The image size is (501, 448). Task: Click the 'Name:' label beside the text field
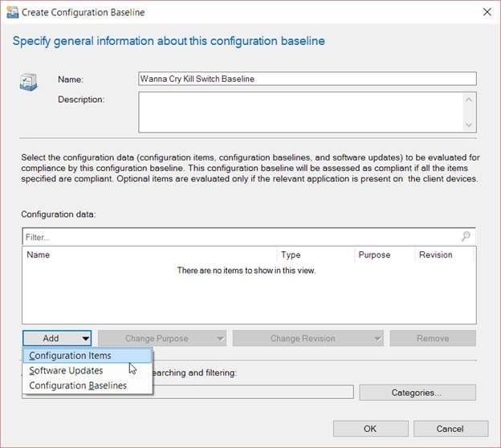pos(71,79)
